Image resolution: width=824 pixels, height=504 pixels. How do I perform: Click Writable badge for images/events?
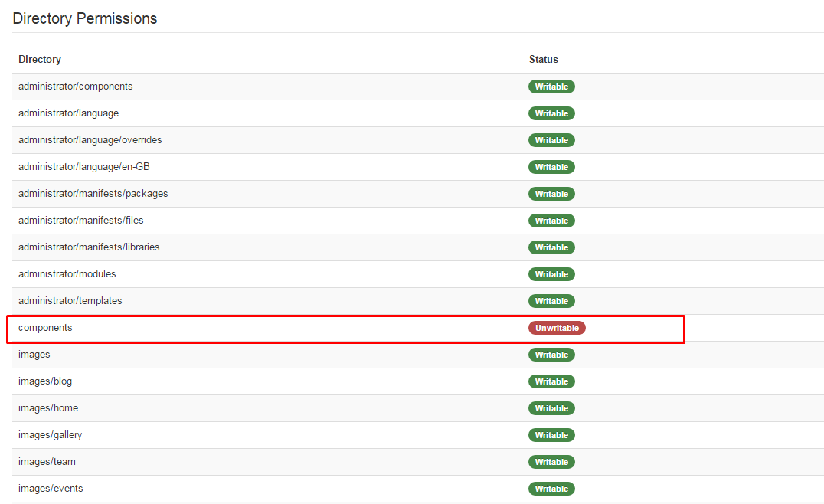click(x=551, y=489)
